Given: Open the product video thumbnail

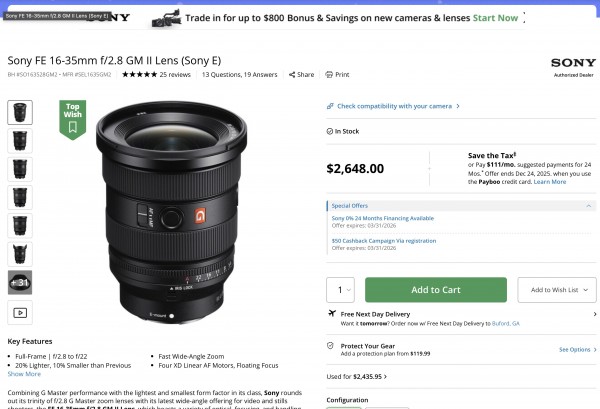Looking at the screenshot, I should click(20, 312).
